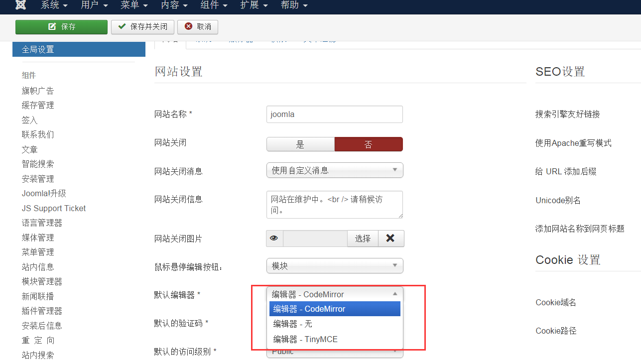Click the 网站名称 input field
Screen dimensions: 641x364
pyautogui.click(x=335, y=114)
